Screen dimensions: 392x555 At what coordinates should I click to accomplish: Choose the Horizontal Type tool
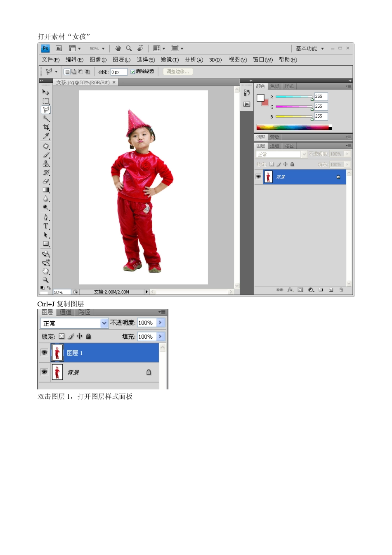pos(46,226)
